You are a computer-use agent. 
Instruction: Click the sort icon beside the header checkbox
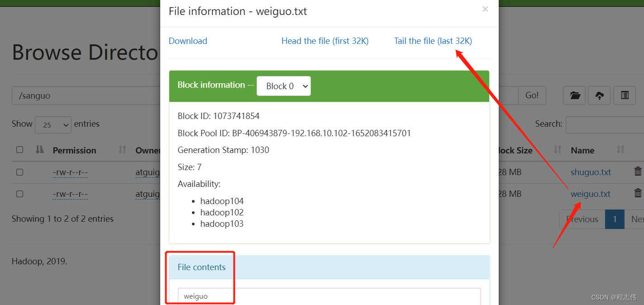tap(40, 150)
